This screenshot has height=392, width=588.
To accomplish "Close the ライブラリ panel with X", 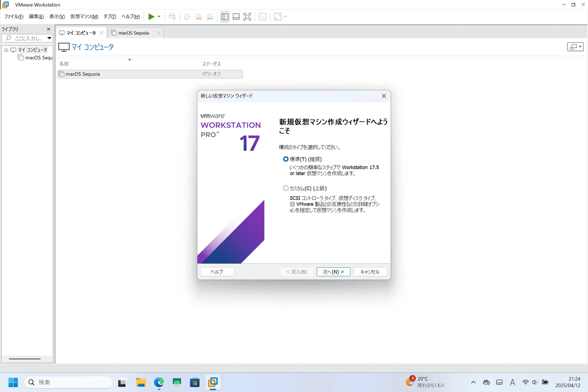I will pos(49,29).
